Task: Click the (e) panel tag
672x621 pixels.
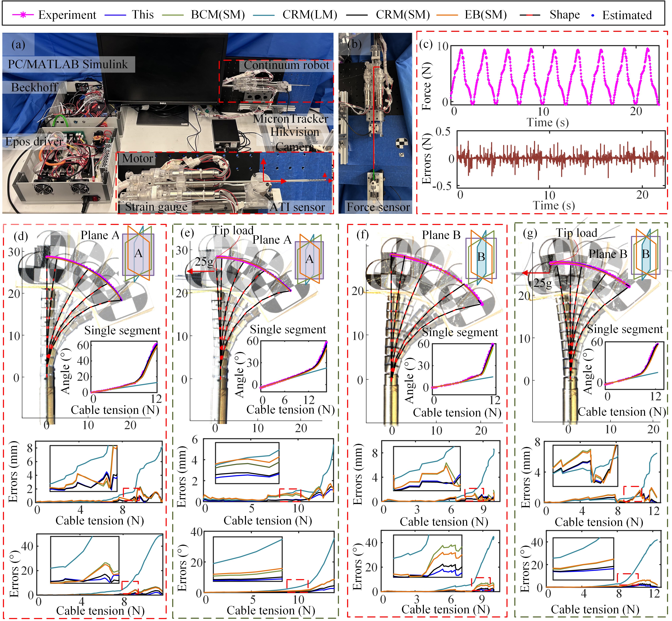Action: [x=188, y=233]
